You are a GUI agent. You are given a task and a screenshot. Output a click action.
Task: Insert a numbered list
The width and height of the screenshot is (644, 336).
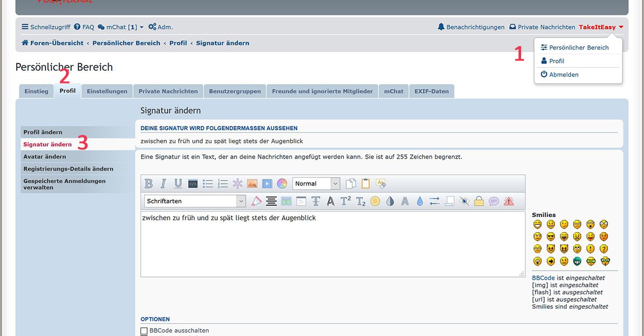[223, 184]
